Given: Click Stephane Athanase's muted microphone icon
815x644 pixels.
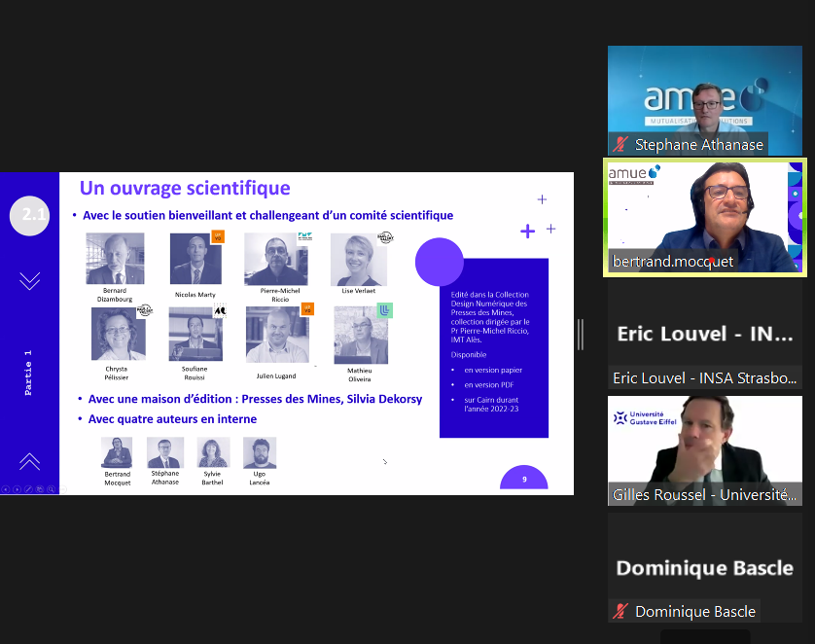Looking at the screenshot, I should pos(620,145).
